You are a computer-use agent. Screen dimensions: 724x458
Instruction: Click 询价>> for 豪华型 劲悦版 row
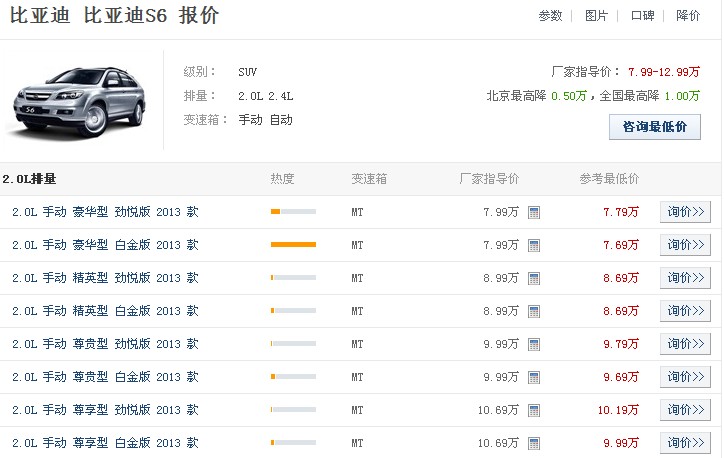coord(685,212)
